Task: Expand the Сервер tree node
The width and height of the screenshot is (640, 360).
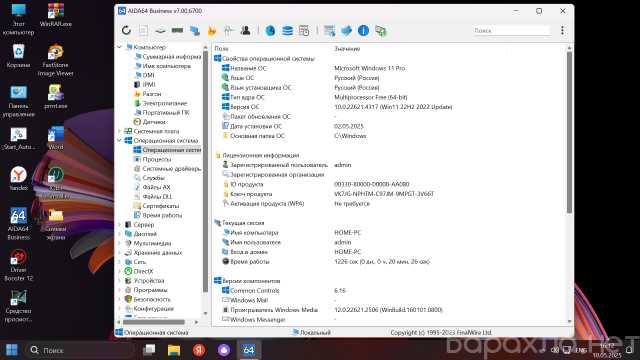Action: [x=120, y=224]
